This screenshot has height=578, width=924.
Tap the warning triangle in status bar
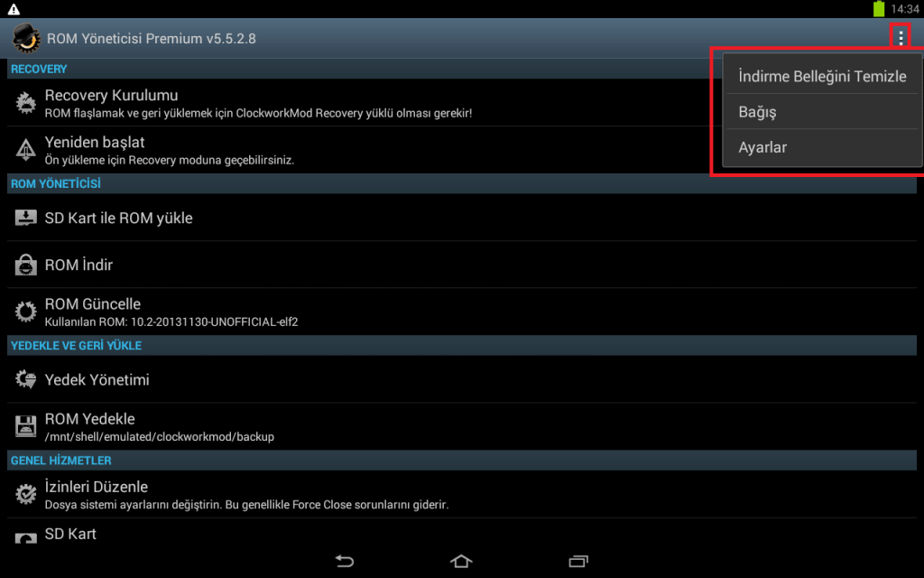tap(14, 9)
